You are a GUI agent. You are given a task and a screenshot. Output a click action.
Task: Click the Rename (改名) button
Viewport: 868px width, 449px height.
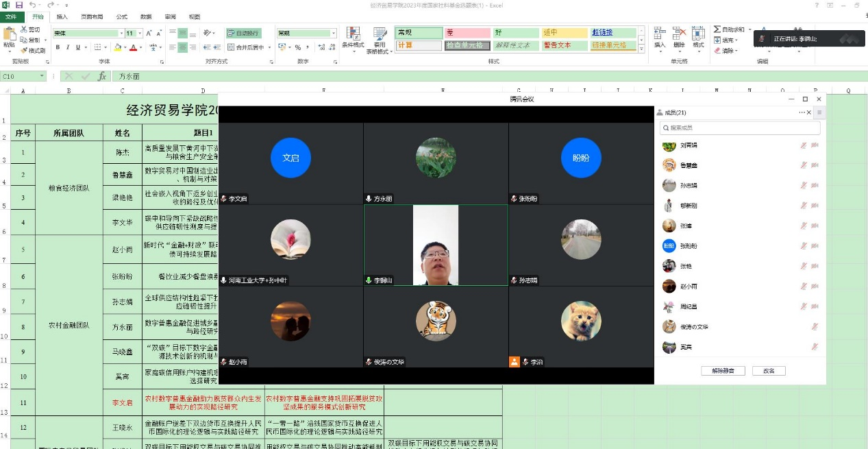(769, 371)
